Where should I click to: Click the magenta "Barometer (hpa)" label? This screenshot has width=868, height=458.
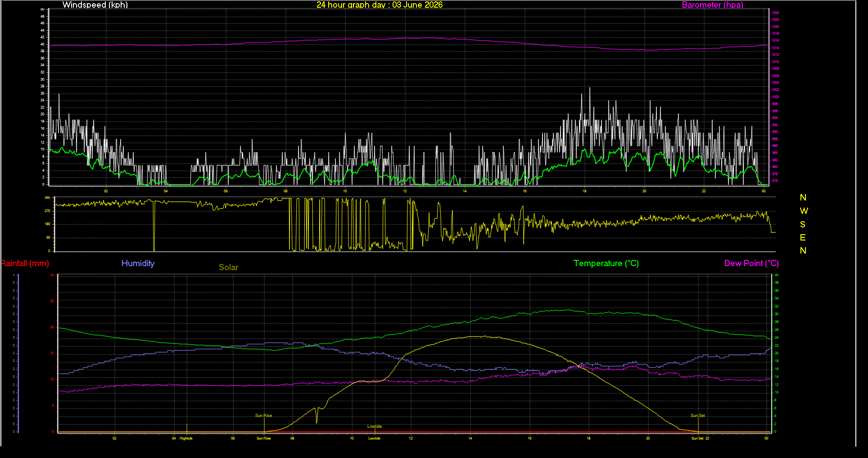click(x=712, y=5)
